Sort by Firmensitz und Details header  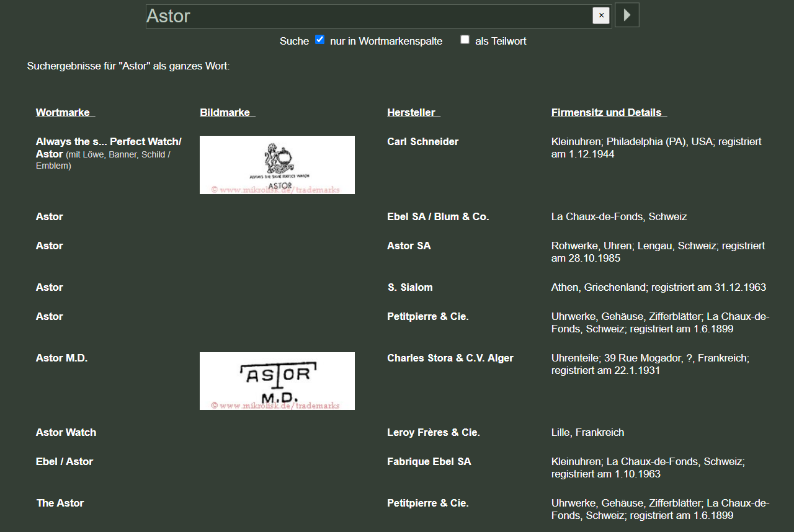[609, 112]
